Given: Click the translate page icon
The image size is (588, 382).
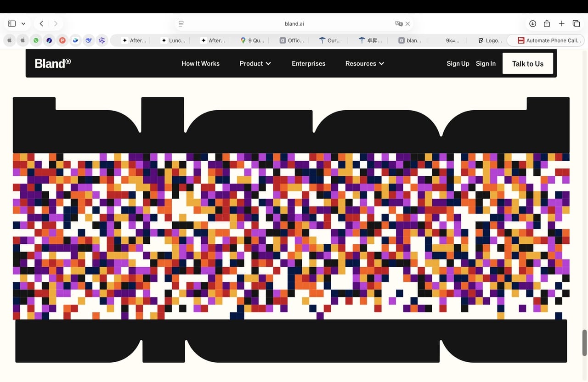Looking at the screenshot, I should pyautogui.click(x=398, y=23).
